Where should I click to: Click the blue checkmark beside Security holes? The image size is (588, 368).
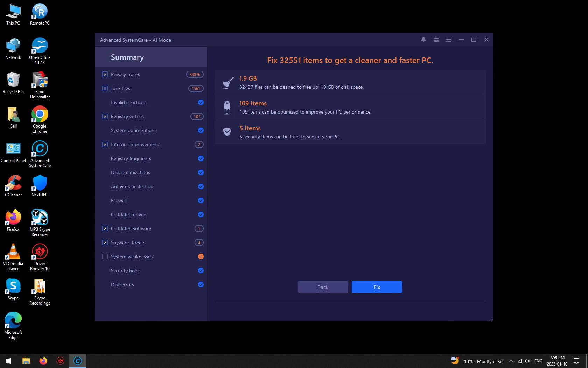pyautogui.click(x=201, y=271)
